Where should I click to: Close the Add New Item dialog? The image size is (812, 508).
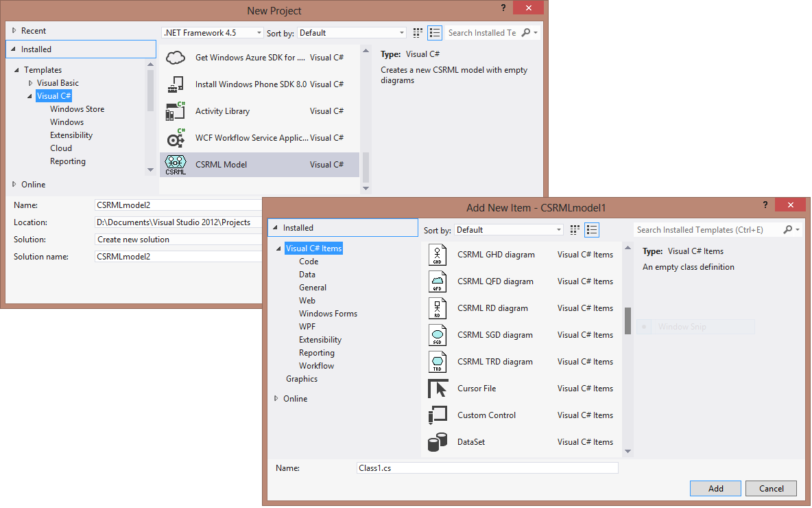[x=790, y=205]
